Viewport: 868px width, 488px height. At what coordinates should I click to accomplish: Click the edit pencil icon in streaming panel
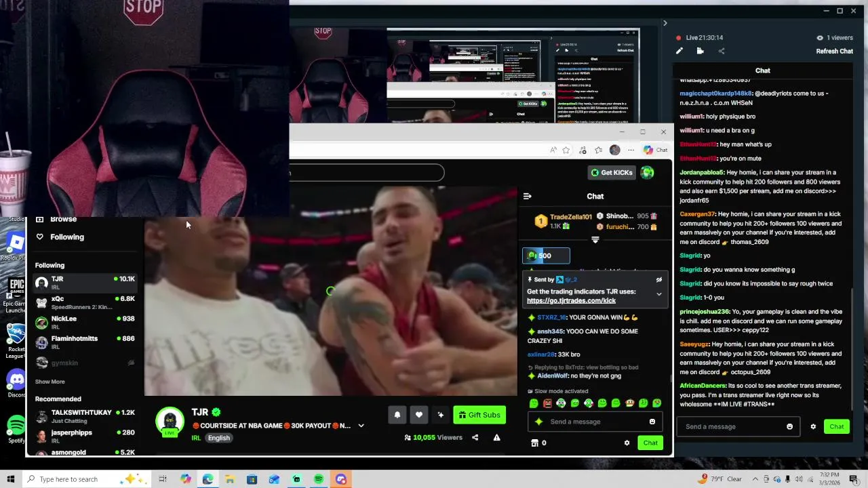click(x=679, y=51)
